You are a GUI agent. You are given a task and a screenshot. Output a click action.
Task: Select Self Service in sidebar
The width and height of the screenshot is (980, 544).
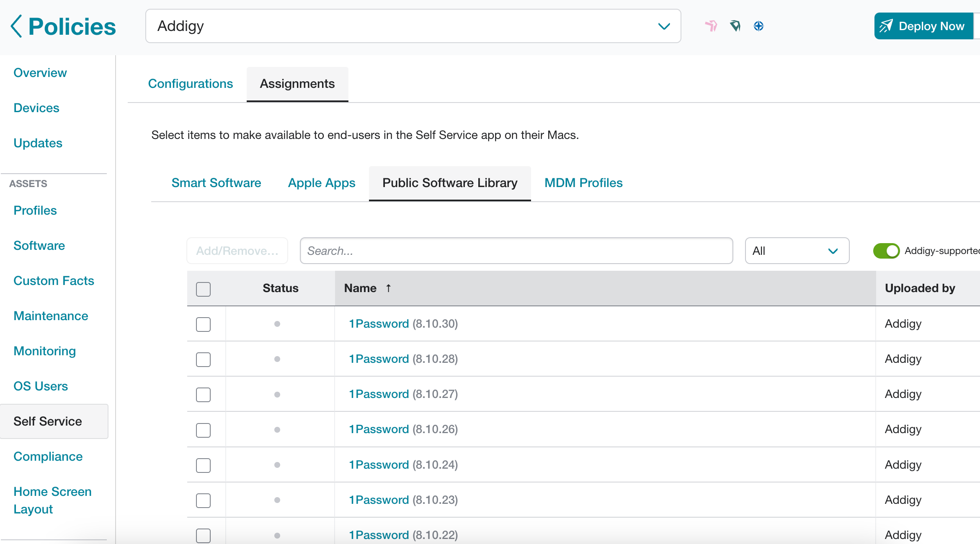tap(54, 421)
